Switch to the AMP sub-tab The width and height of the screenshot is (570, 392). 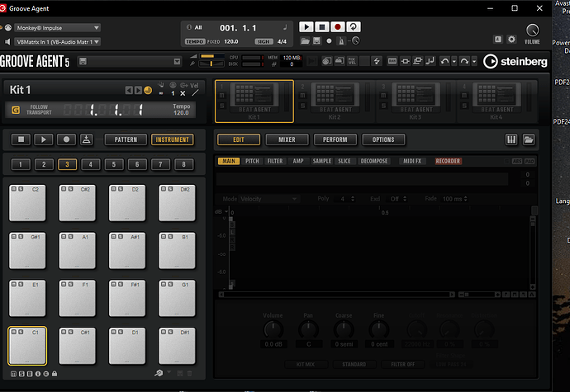(298, 161)
